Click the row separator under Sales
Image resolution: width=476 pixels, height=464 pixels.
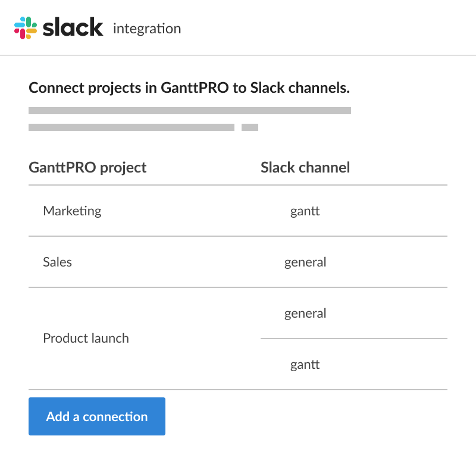[x=238, y=287]
